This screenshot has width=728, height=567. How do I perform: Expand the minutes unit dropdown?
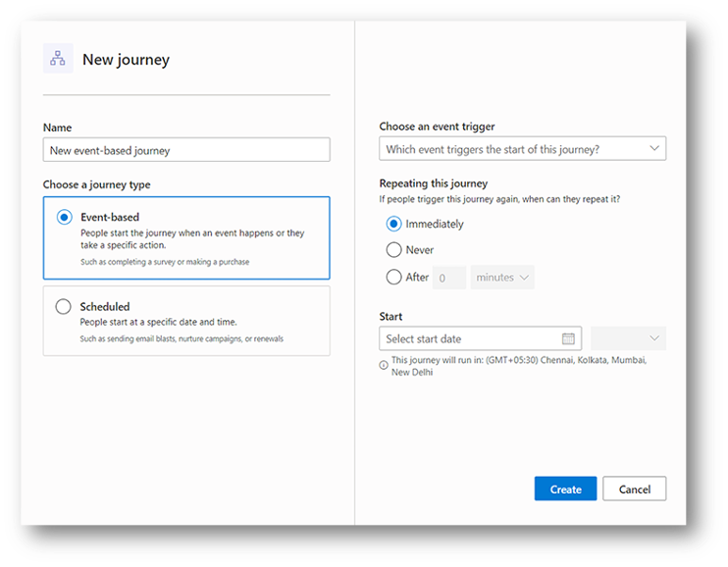(502, 278)
